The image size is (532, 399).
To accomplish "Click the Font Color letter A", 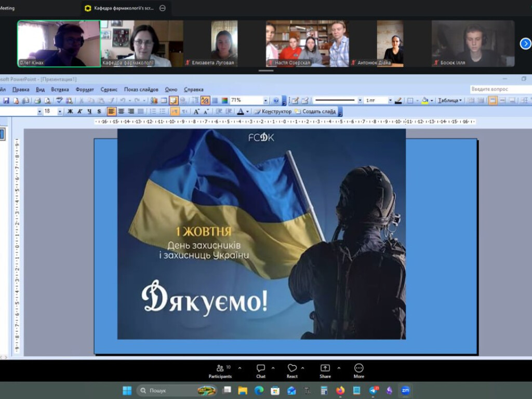I will (240, 112).
